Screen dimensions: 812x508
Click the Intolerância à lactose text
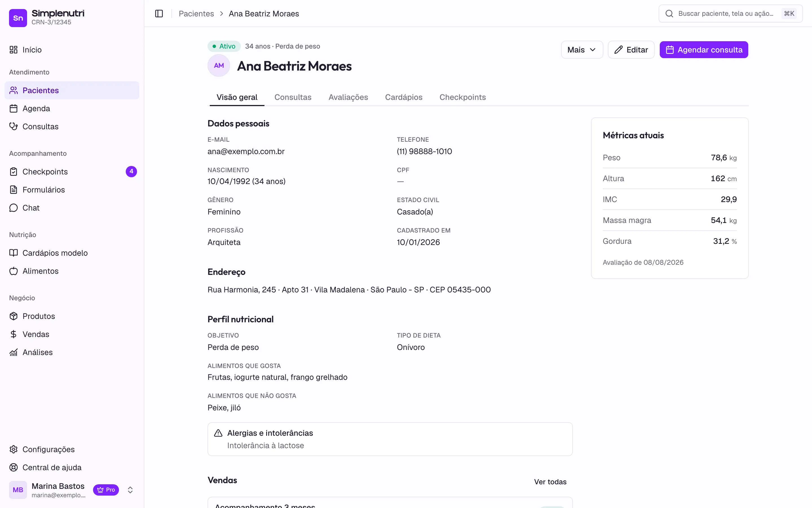tap(265, 446)
